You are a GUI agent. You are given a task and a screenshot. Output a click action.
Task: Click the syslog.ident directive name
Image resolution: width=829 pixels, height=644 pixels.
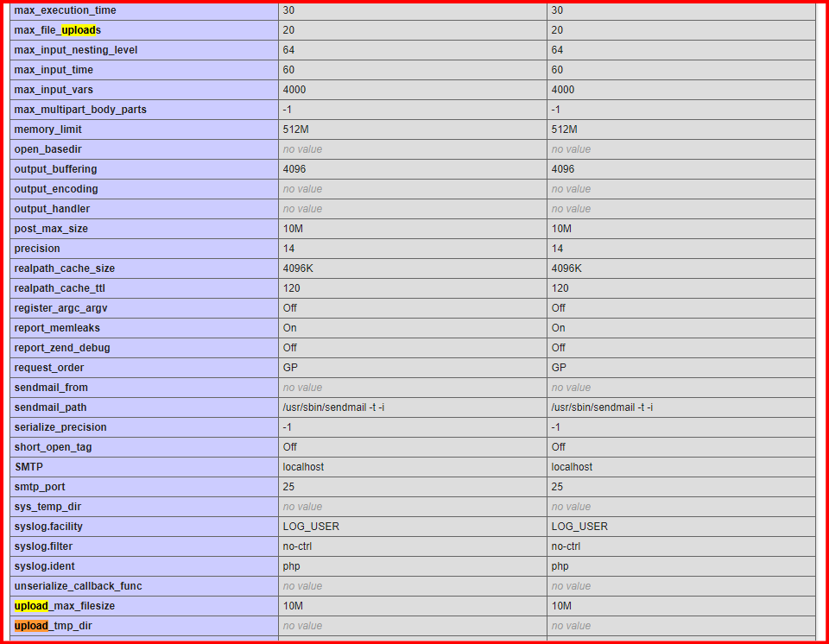tap(44, 566)
